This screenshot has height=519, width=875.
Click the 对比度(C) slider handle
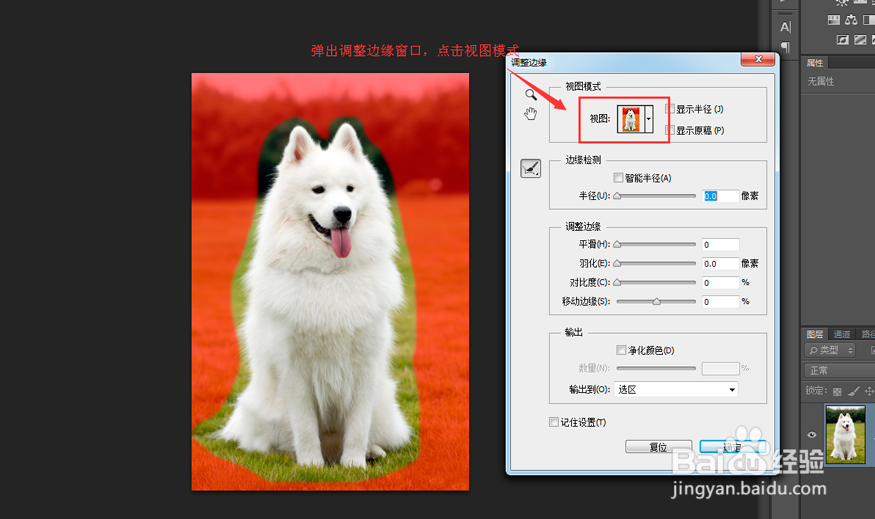click(x=617, y=282)
